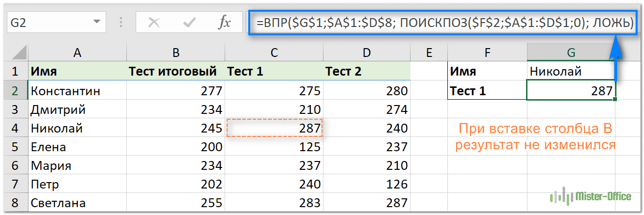Expand the Name Box dropdown arrow
This screenshot has height=215, width=644.
95,23
